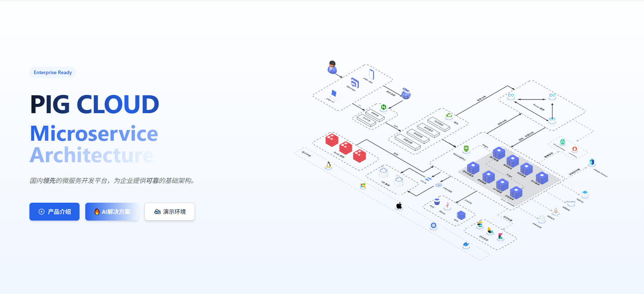Select the CDN globe icon
644x294 pixels.
[406, 94]
